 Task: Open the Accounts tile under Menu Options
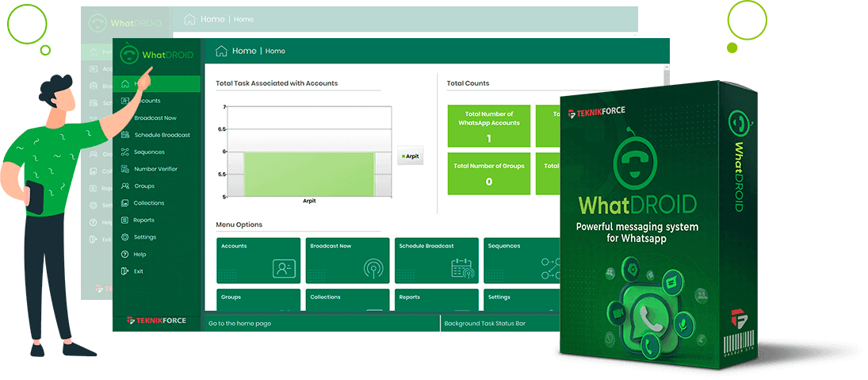click(x=258, y=260)
